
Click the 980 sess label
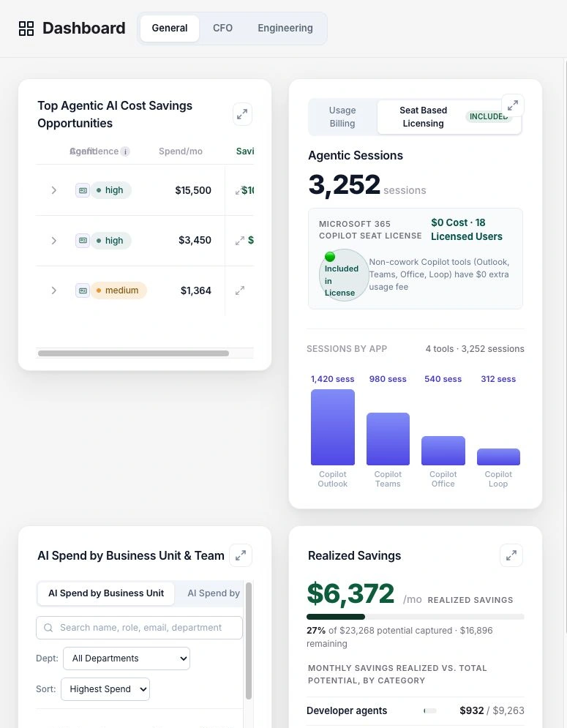(388, 379)
